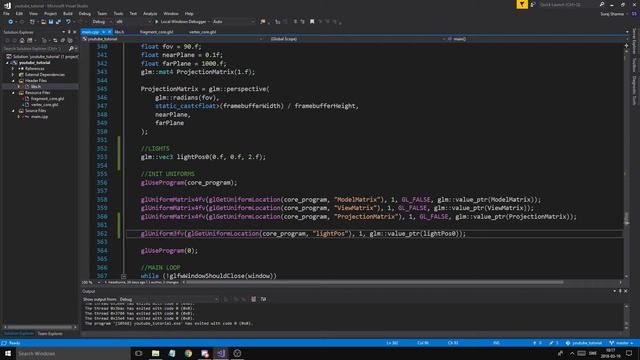The image size is (640, 360).
Task: Select main.cpp in Solution Explorer tree
Action: 39,117
